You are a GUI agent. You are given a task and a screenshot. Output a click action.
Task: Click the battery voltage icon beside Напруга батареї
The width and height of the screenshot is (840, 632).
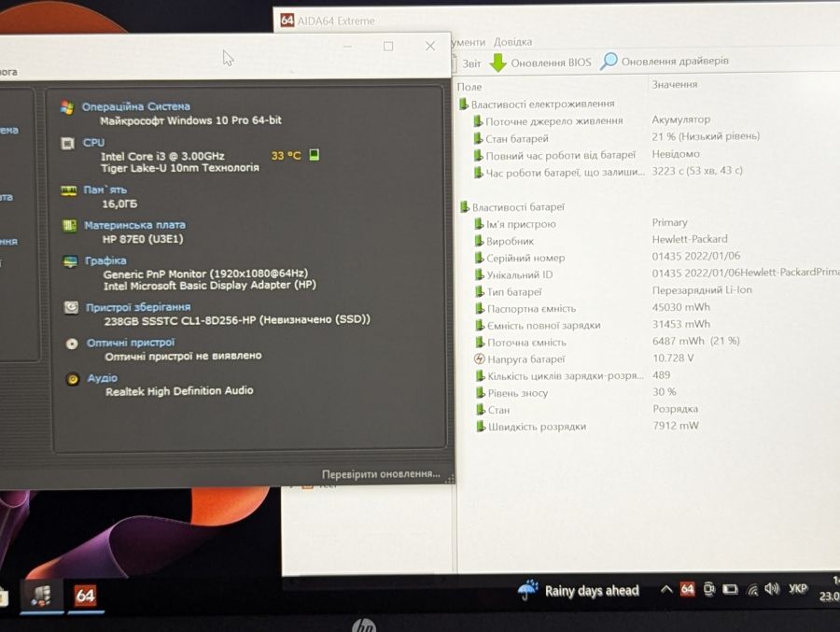tap(480, 358)
